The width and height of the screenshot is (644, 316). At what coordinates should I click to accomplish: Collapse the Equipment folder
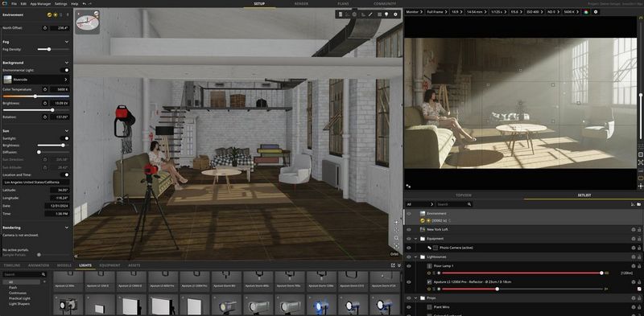pos(415,239)
